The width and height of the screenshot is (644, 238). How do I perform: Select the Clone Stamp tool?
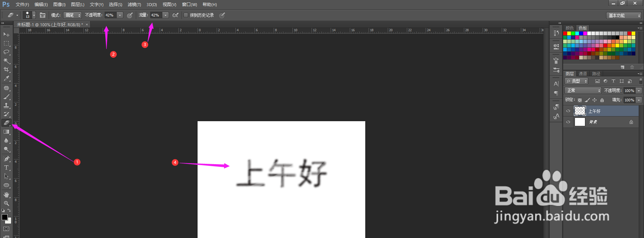[x=6, y=105]
